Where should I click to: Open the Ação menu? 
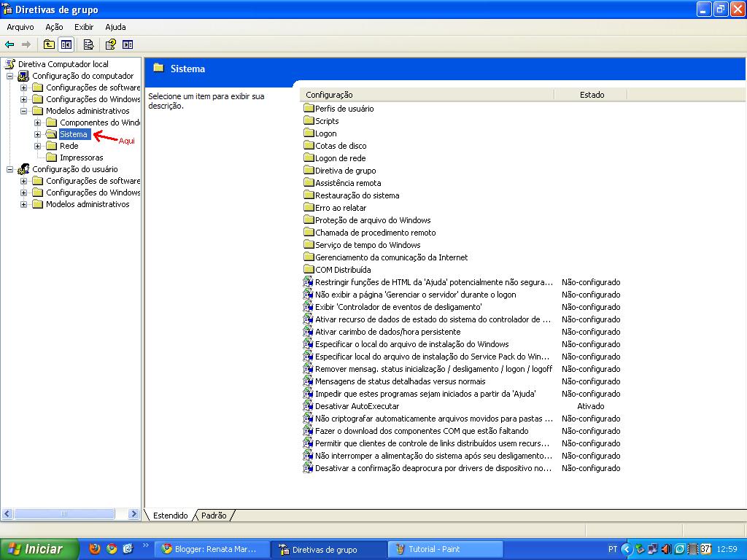(x=54, y=27)
